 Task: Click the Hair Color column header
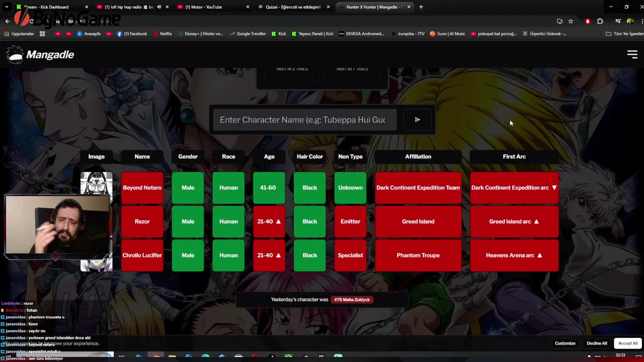pyautogui.click(x=310, y=156)
